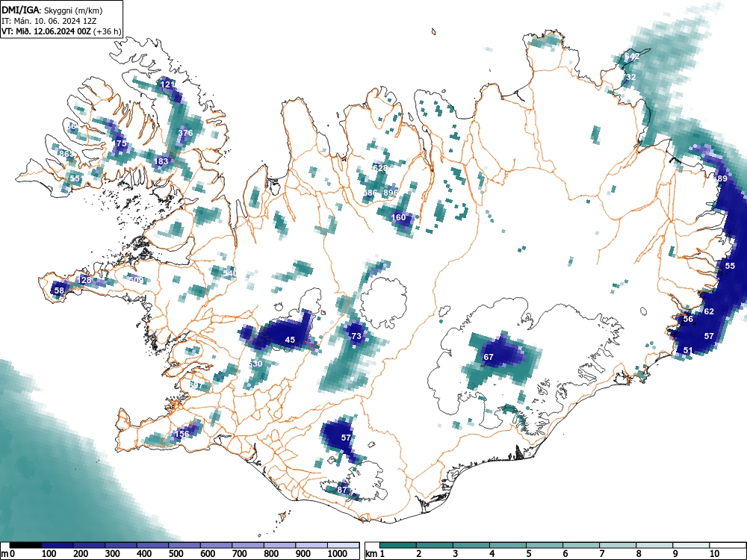Screen dimensions: 747x560
Task: Click the title "DMI/IGA: Skyggni (m/km)"
Action: 52,10
